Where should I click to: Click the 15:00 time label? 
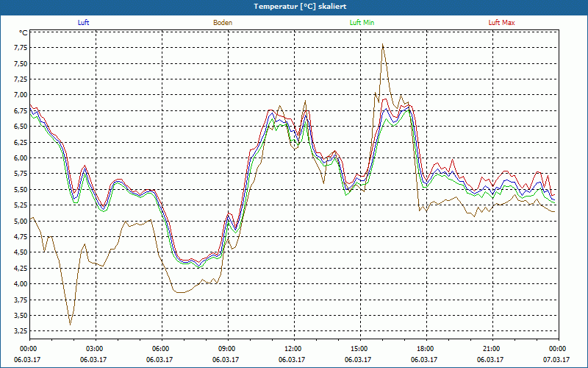coord(359,349)
